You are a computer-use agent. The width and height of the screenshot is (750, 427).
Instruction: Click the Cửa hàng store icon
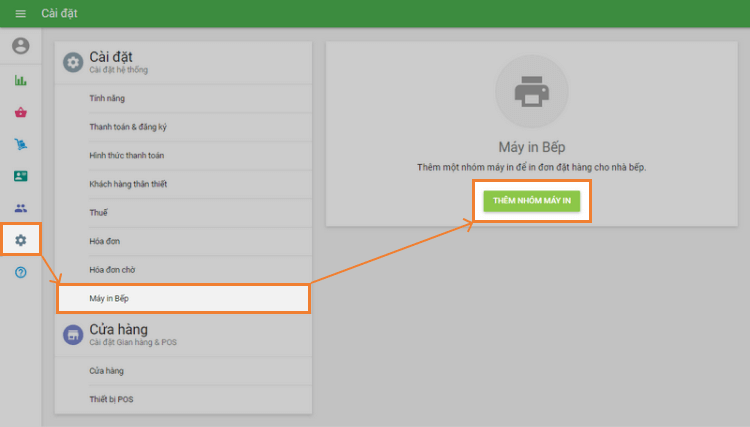click(x=73, y=335)
